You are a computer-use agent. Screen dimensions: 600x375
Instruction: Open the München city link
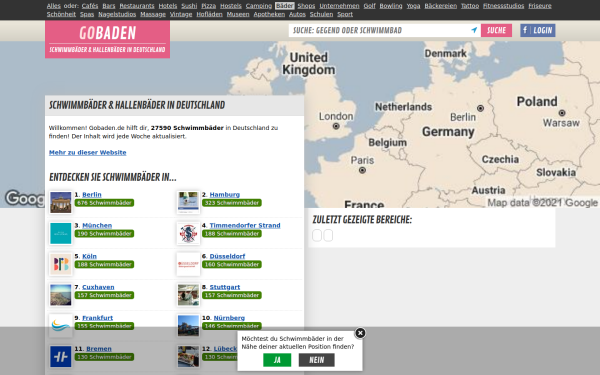click(x=97, y=225)
